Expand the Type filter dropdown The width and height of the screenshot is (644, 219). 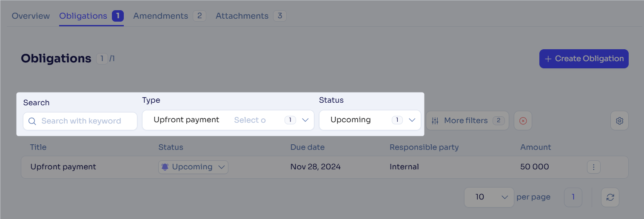[305, 120]
